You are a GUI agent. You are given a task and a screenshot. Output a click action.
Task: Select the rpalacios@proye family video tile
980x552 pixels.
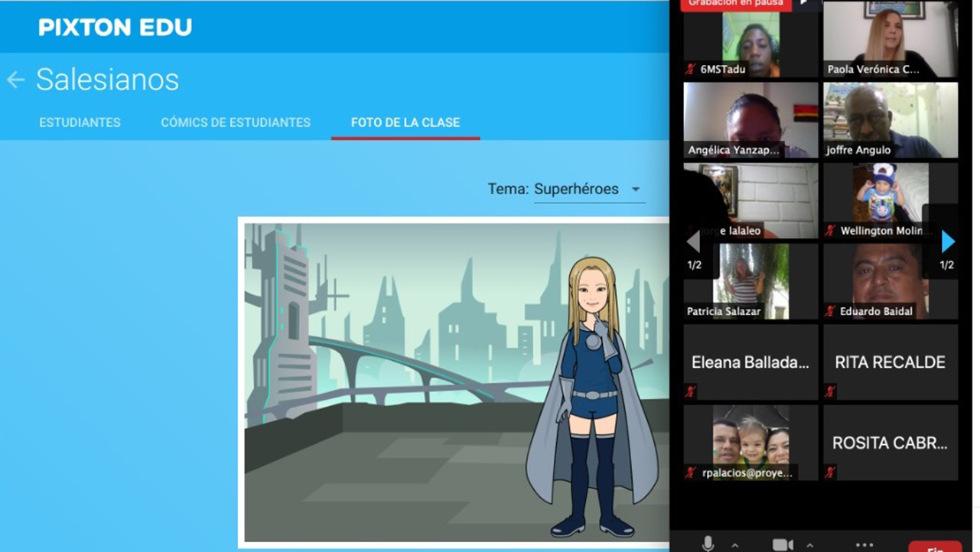click(750, 443)
